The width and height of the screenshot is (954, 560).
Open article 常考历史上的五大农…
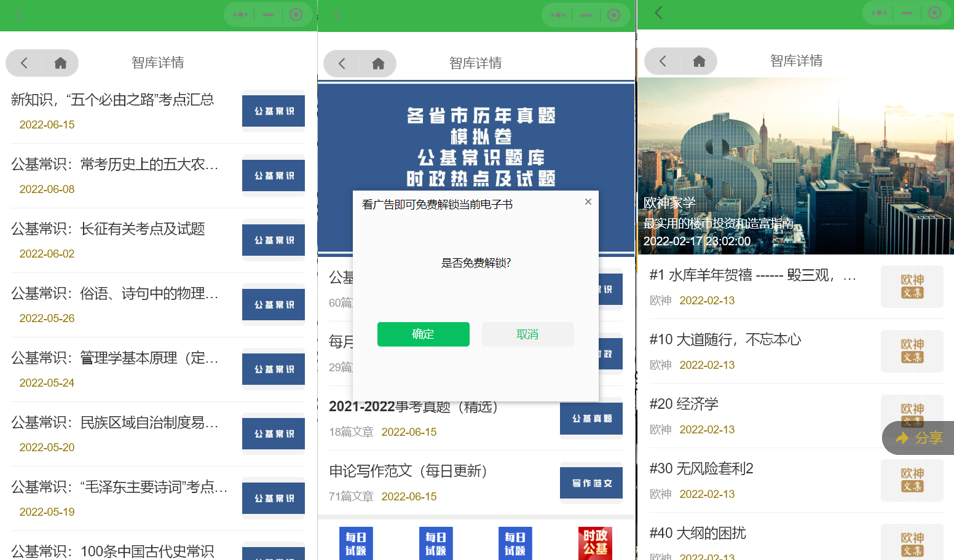(x=115, y=164)
